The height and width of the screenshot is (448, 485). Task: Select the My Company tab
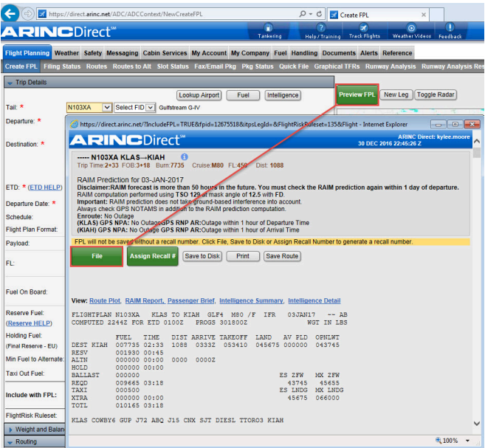(250, 53)
